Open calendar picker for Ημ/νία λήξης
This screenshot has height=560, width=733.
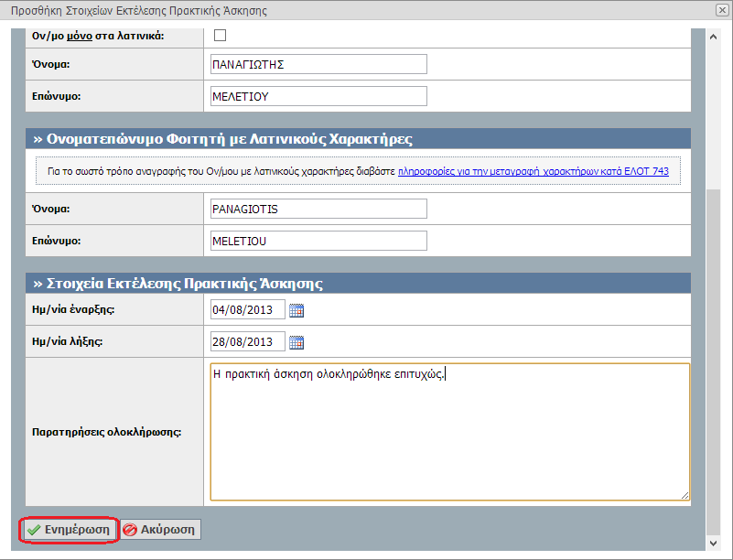coord(296,342)
